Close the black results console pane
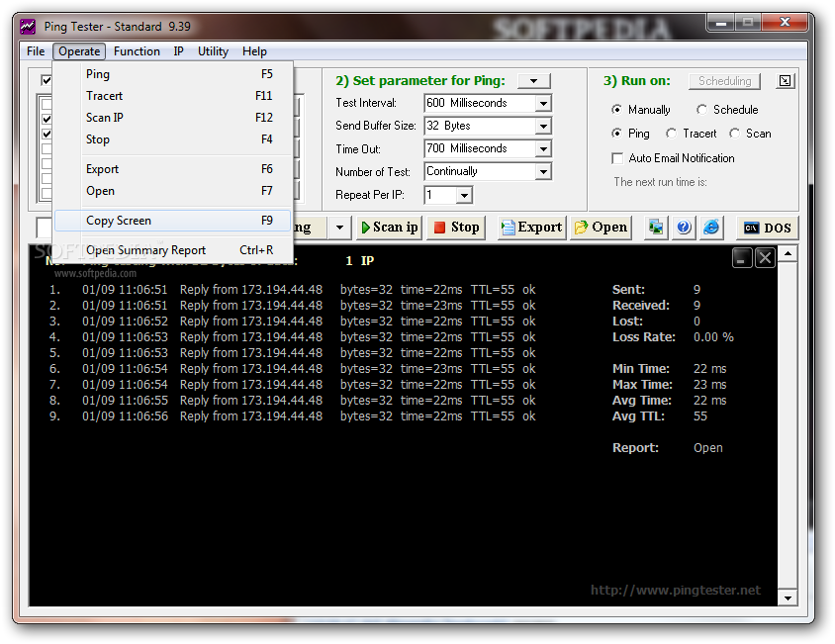This screenshot has height=644, width=835. pyautogui.click(x=765, y=258)
